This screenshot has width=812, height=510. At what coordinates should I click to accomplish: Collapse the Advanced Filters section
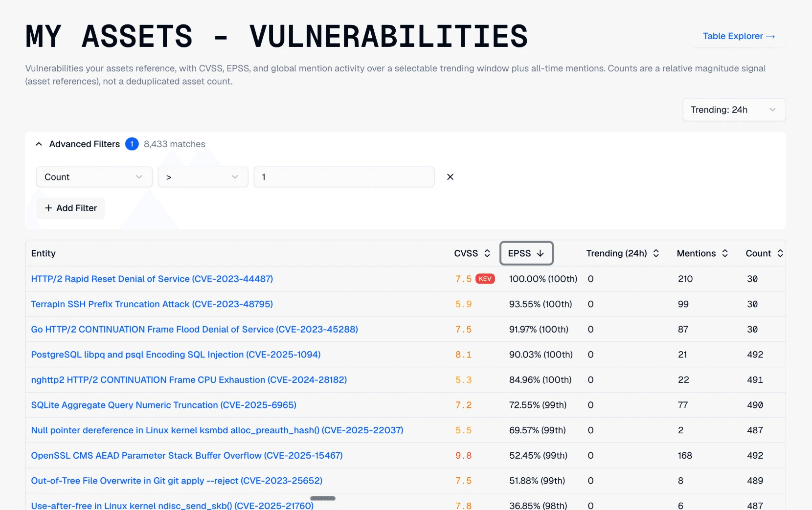click(39, 144)
